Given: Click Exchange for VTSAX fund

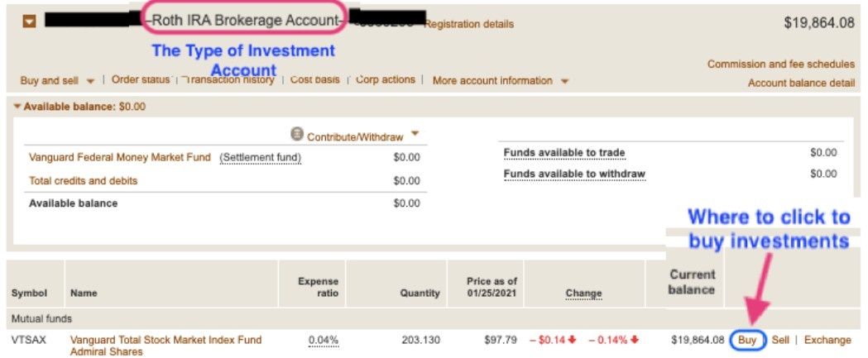Looking at the screenshot, I should pos(827,340).
